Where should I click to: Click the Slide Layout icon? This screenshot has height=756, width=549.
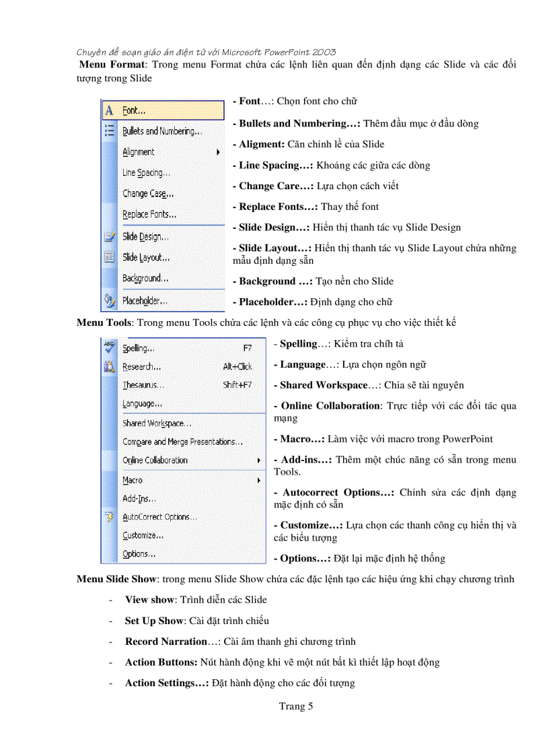pos(110,257)
